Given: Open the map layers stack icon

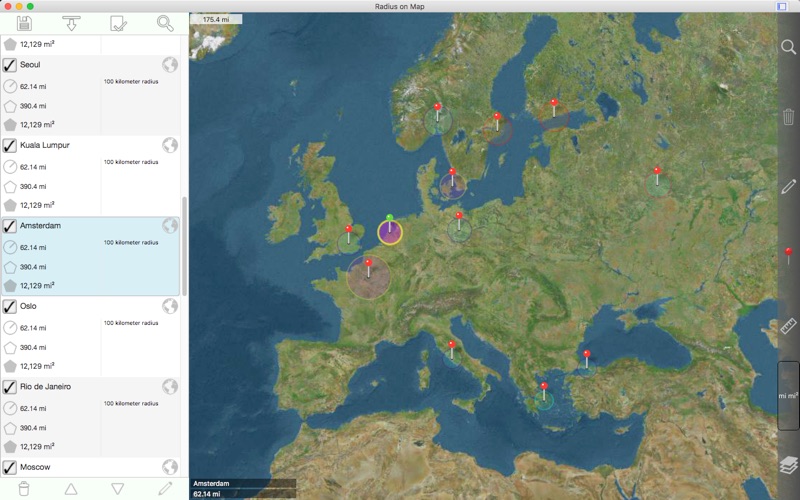Looking at the screenshot, I should click(x=788, y=464).
